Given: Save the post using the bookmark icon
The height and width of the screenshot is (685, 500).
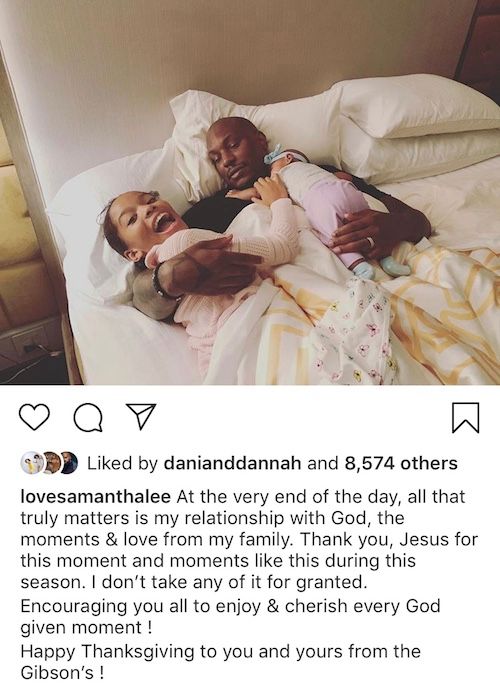Looking at the screenshot, I should pyautogui.click(x=466, y=418).
